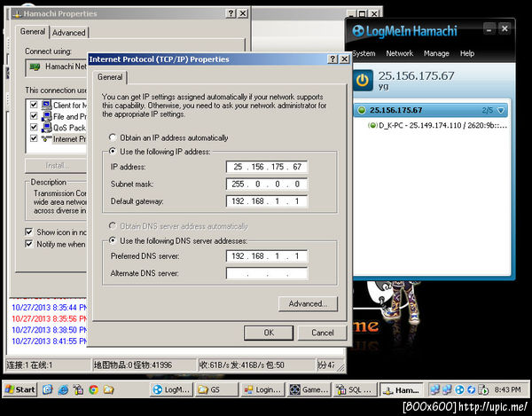
Task: Confirm TCP/IP Properties with OK
Action: (x=269, y=333)
